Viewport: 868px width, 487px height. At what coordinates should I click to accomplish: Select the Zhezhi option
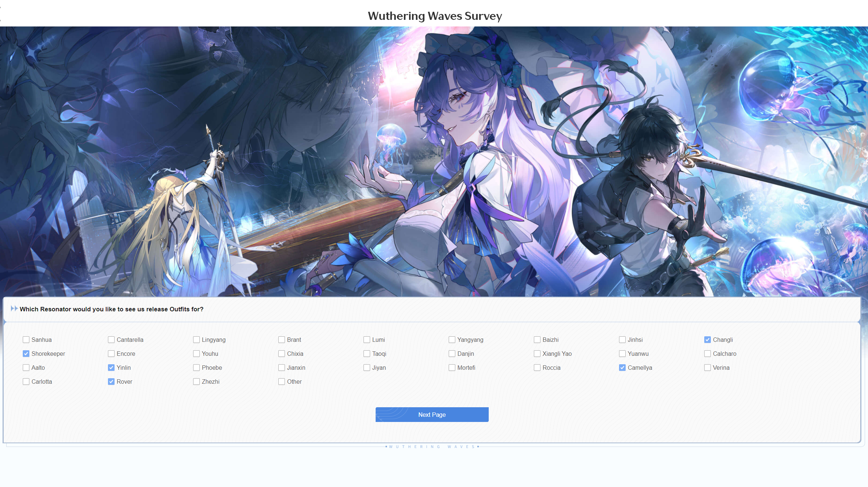click(x=196, y=382)
